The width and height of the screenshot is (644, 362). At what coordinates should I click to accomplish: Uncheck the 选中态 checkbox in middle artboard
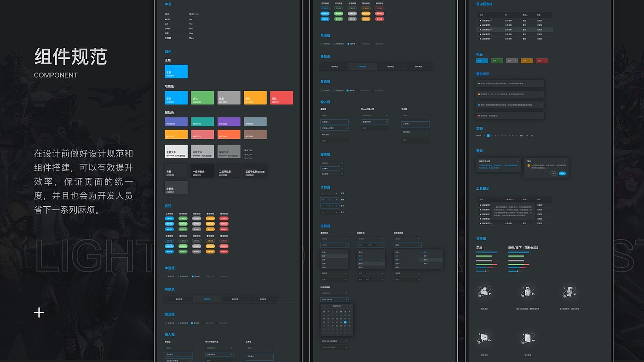348,90
